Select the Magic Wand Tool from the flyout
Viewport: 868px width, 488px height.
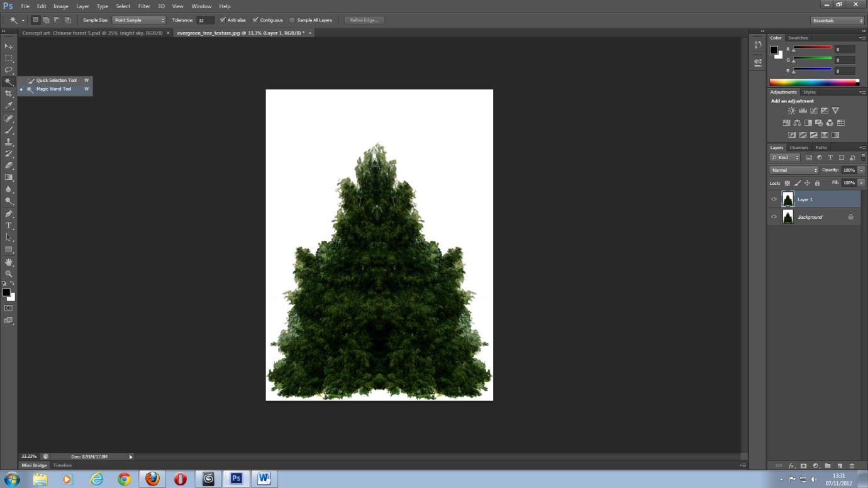click(54, 89)
